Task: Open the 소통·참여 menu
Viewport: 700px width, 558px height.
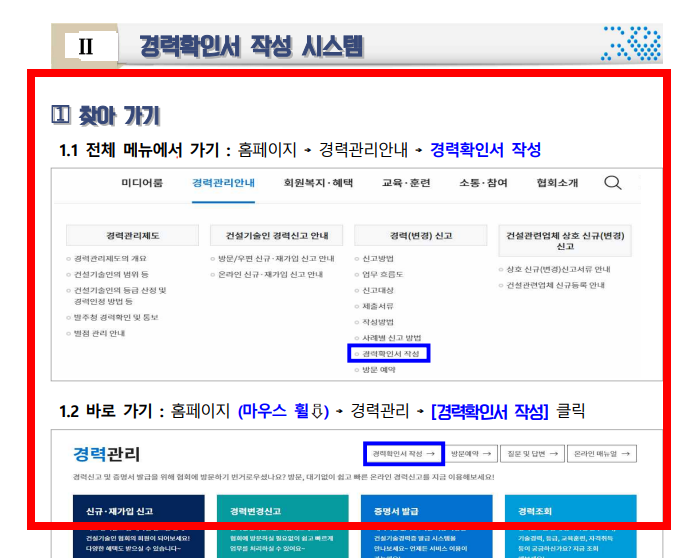Action: pyautogui.click(x=483, y=183)
